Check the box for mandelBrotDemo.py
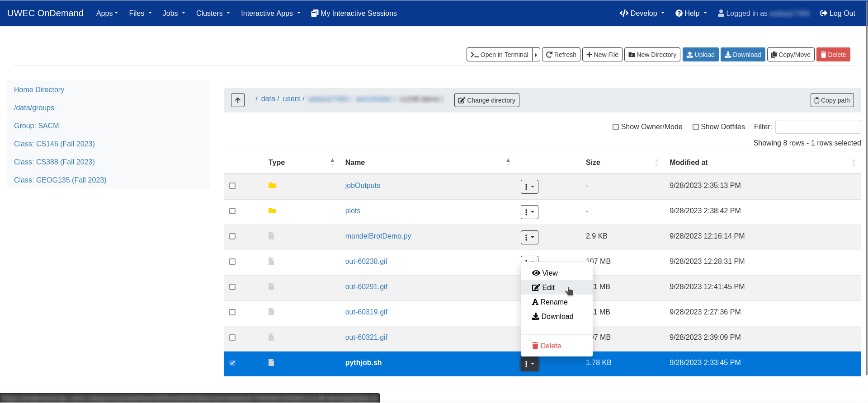The width and height of the screenshot is (868, 403). click(x=232, y=236)
